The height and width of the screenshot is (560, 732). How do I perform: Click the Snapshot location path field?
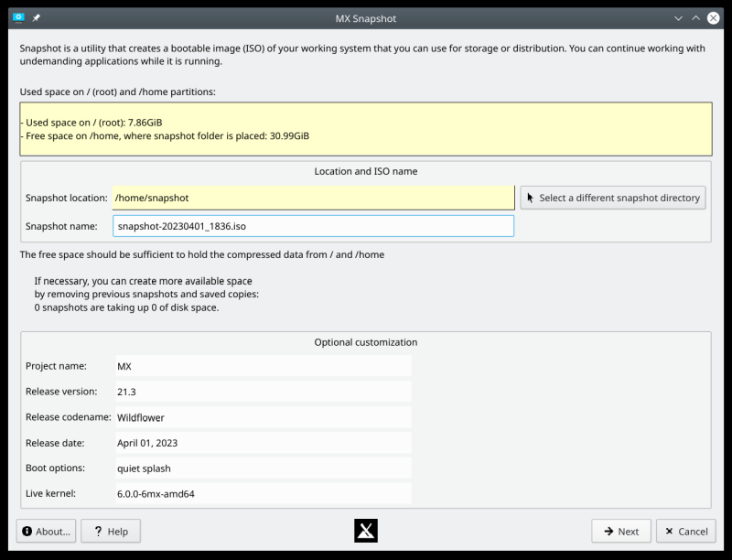pyautogui.click(x=313, y=198)
